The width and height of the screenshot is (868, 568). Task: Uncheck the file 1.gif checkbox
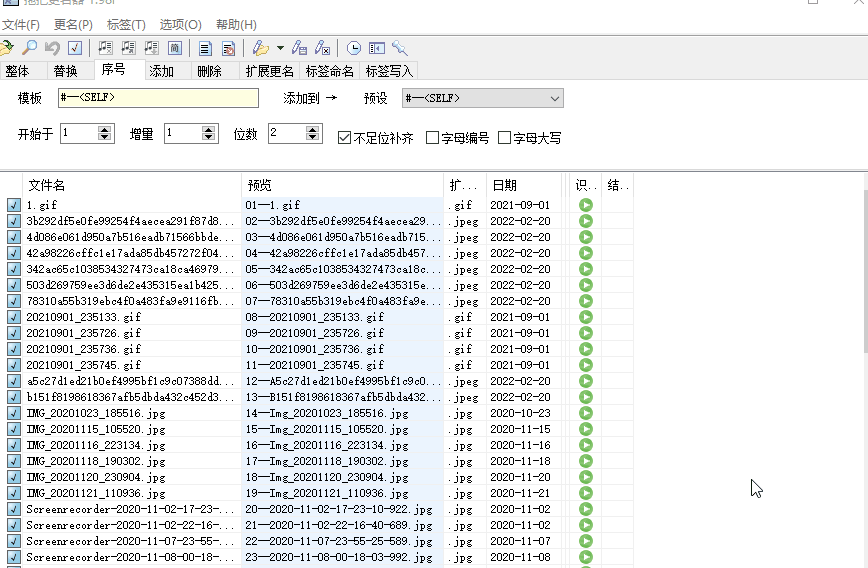click(x=14, y=205)
